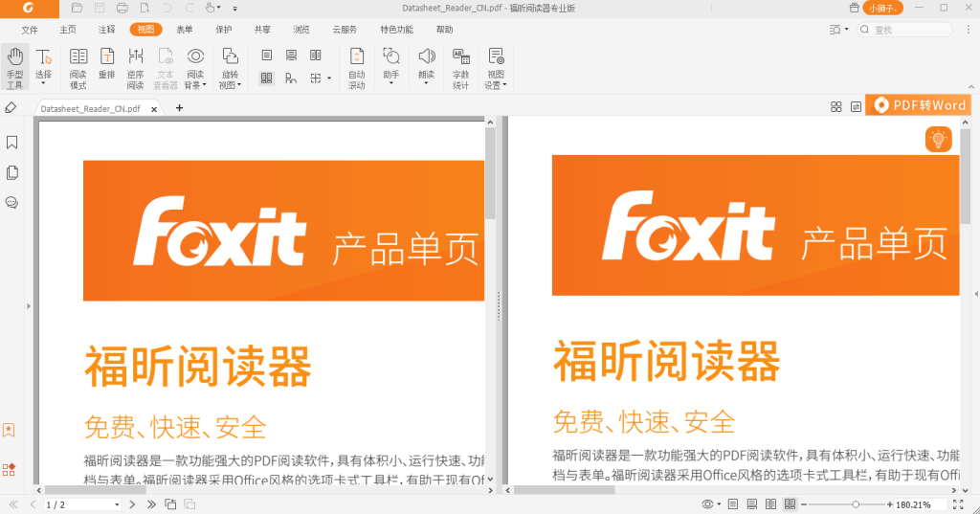
Task: Expand View Settings (视图设置) dropdown
Action: pos(504,85)
